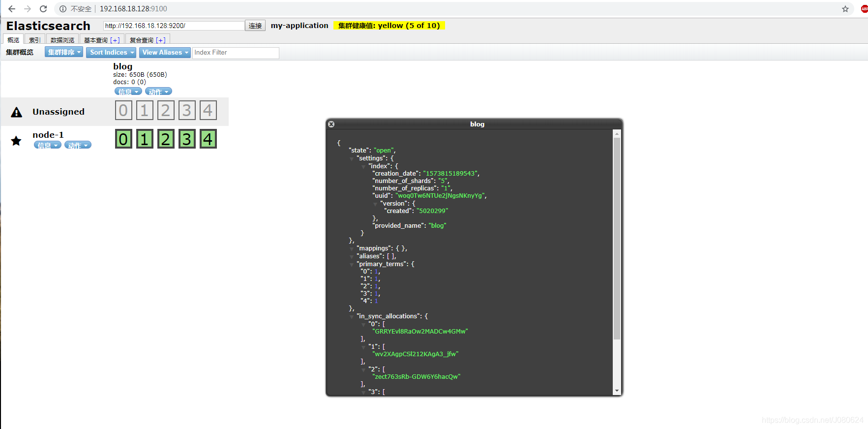Open node-1 信息 dropdown
868x429 pixels.
click(x=48, y=145)
